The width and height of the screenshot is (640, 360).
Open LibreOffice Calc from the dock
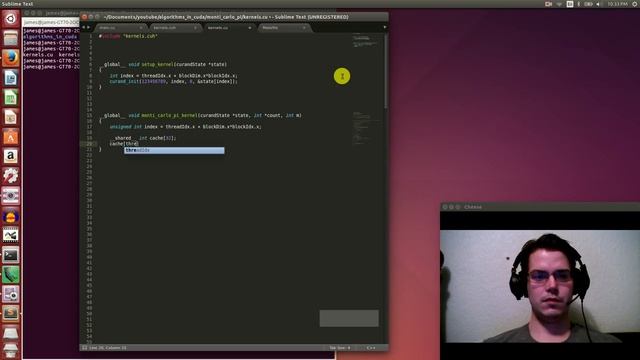[x=11, y=97]
